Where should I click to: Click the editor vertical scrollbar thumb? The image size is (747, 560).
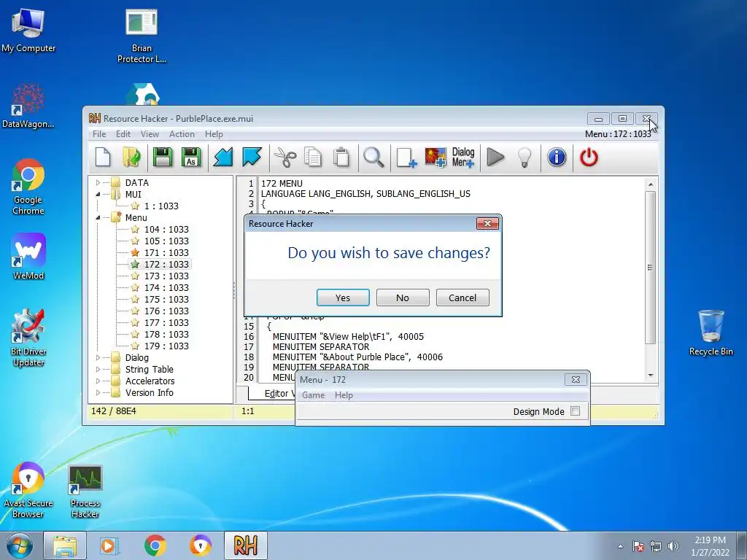pos(650,267)
